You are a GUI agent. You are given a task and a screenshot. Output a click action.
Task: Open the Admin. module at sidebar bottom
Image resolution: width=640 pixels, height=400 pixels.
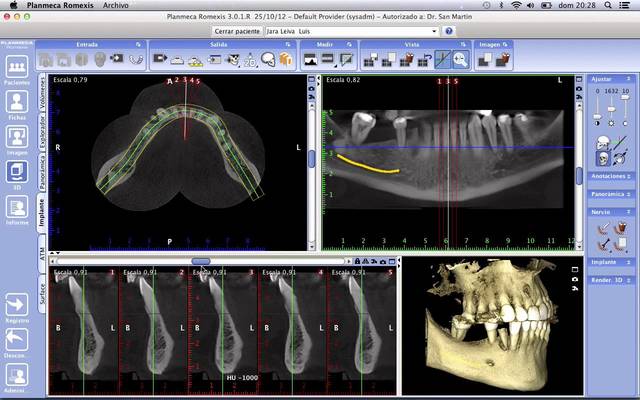(17, 375)
